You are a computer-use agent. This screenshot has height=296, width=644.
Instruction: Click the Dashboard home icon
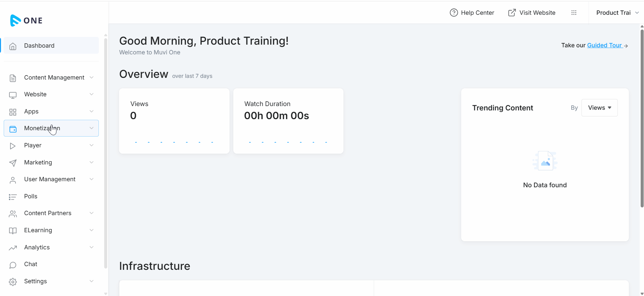[13, 46]
